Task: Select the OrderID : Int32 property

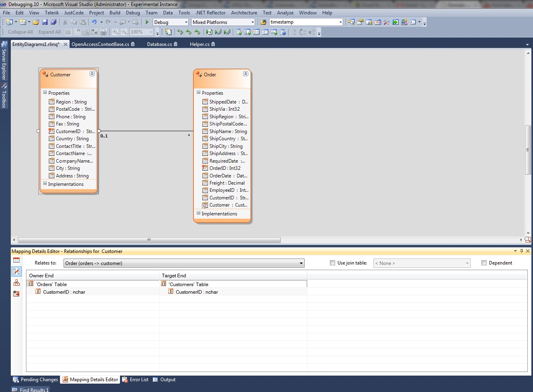Action: tap(221, 168)
